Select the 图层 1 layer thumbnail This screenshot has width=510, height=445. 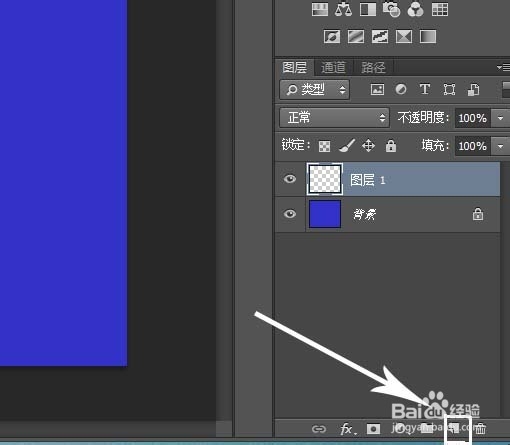tap(325, 179)
